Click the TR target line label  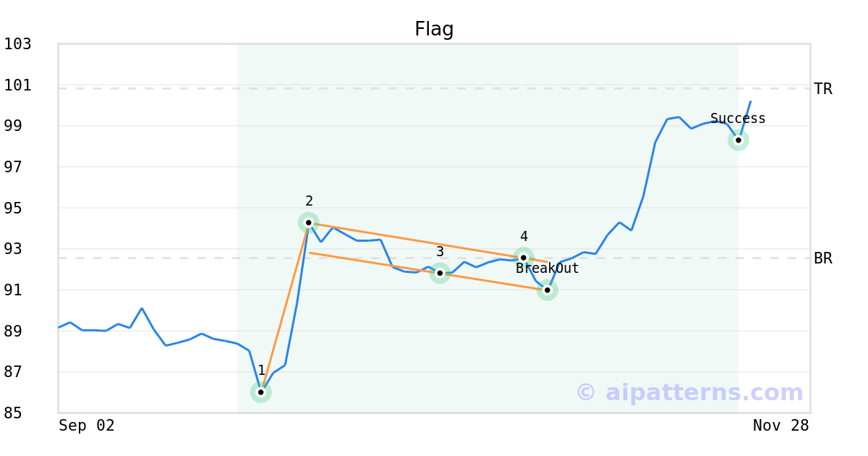pyautogui.click(x=823, y=89)
